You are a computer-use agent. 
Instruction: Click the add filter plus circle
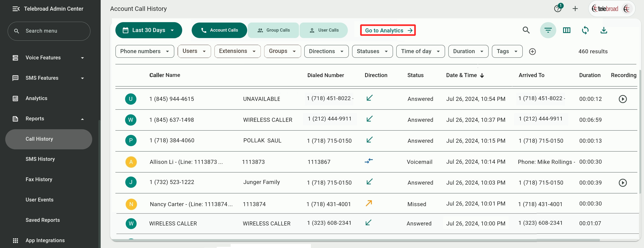point(532,51)
